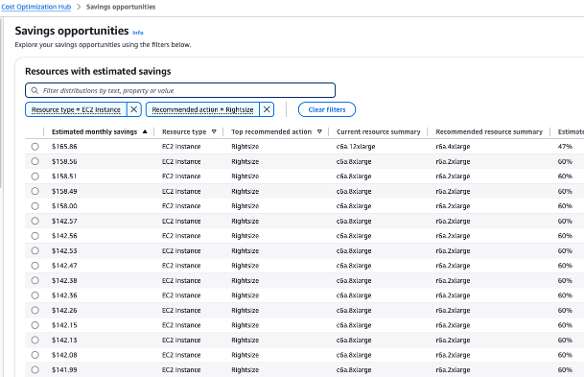The height and width of the screenshot is (377, 584).
Task: Sort by Estimated monthly savings column
Action: [94, 132]
